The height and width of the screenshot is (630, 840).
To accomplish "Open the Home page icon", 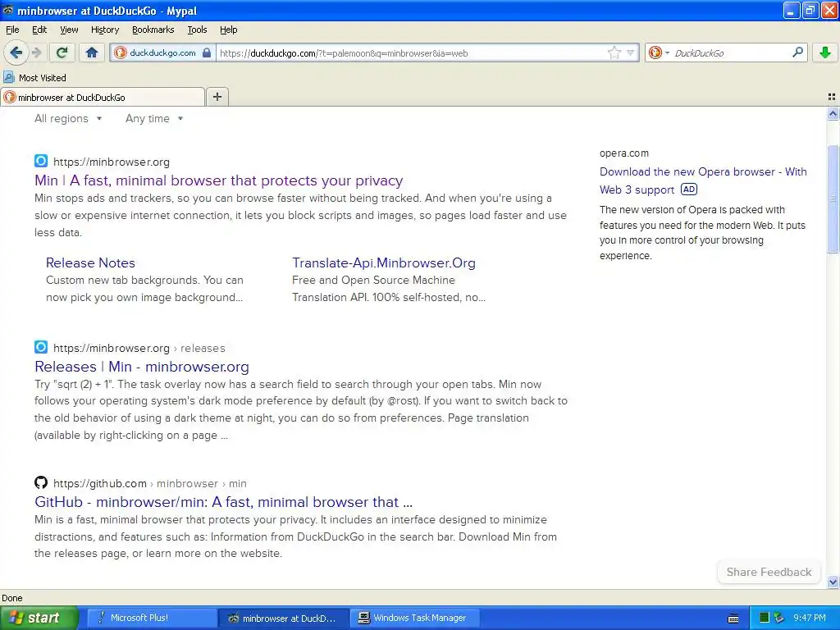I will click(x=92, y=52).
